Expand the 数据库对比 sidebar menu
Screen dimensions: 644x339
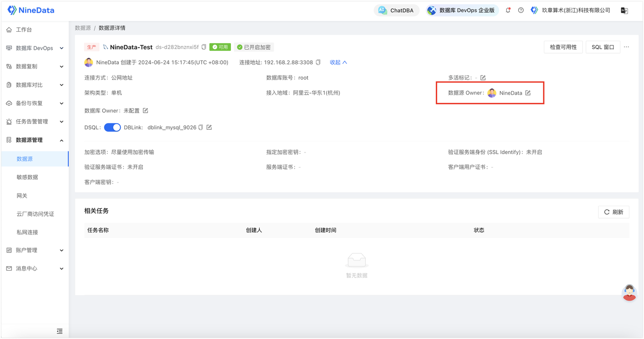[x=35, y=85]
